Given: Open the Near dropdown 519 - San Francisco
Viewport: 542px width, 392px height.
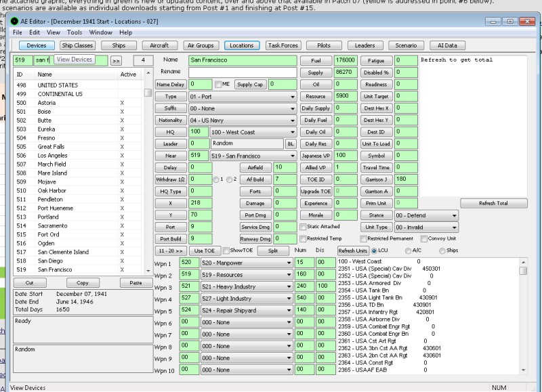Looking at the screenshot, I should pyautogui.click(x=253, y=156).
